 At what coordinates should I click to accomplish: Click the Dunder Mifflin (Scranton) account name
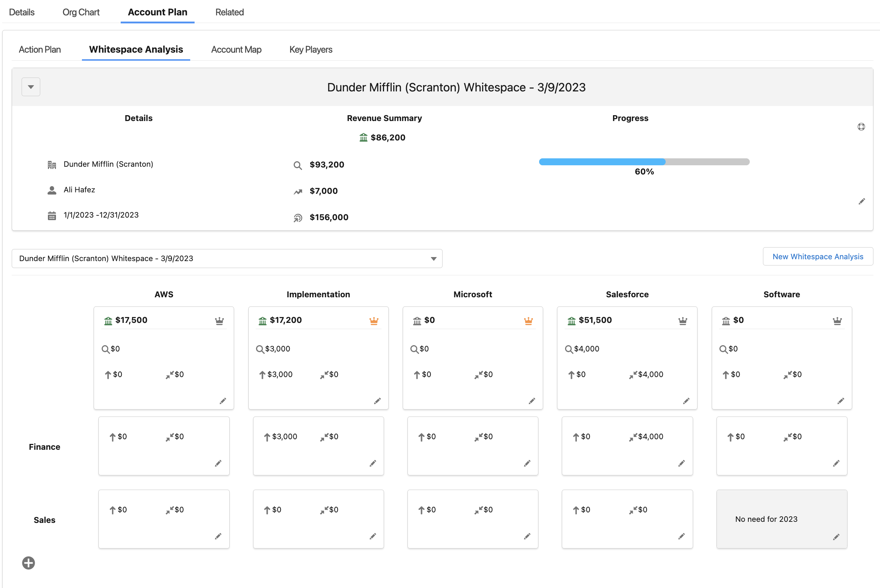coord(108,164)
